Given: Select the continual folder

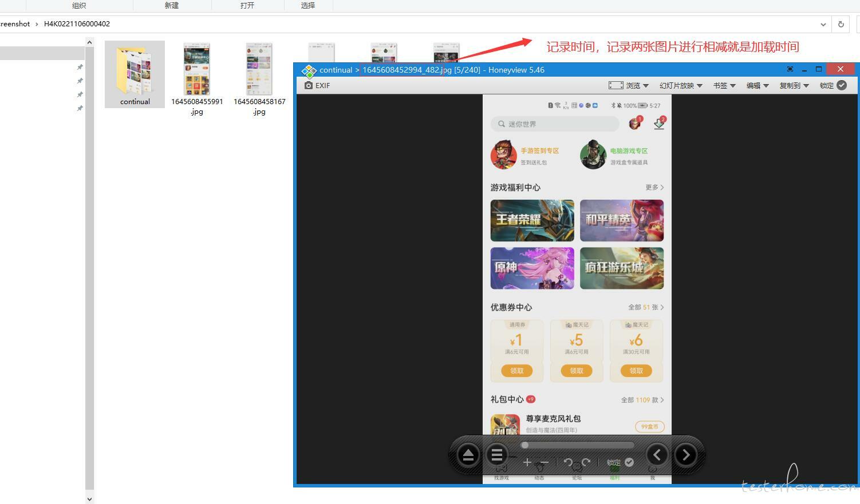Looking at the screenshot, I should (135, 74).
